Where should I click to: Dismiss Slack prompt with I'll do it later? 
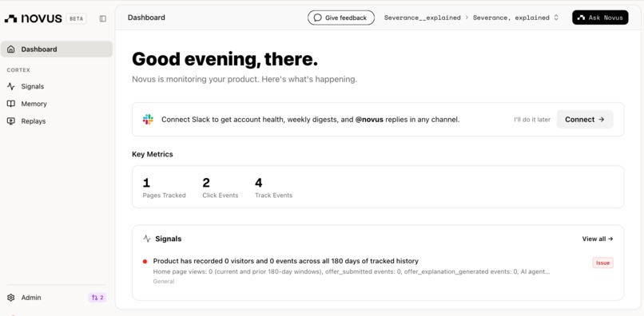tap(532, 120)
